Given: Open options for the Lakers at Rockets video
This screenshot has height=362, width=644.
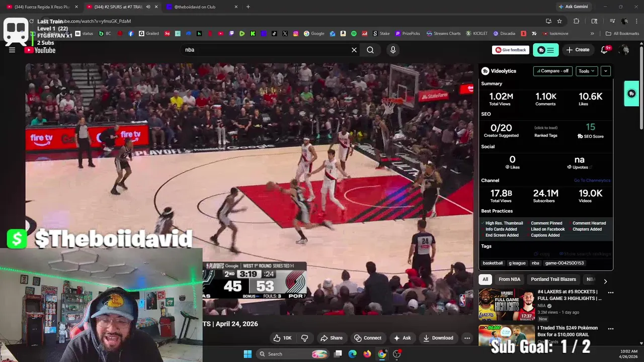Looking at the screenshot, I should pos(611,292).
